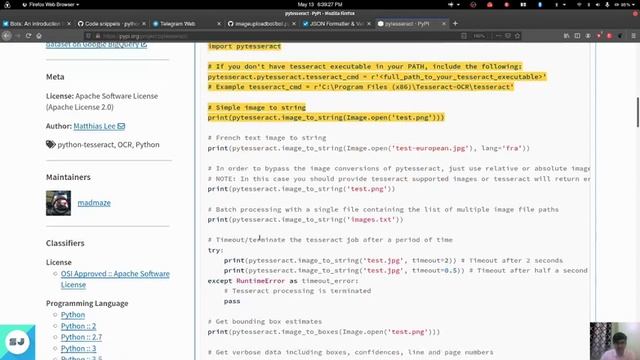Open the Python :: 2.7 classifier link
The width and height of the screenshot is (640, 360).
point(81,337)
